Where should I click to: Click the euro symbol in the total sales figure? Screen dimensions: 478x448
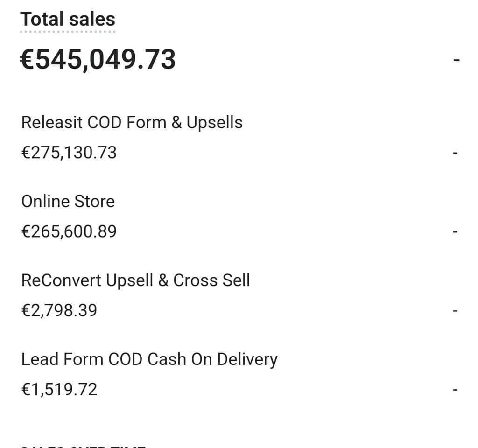[x=27, y=59]
